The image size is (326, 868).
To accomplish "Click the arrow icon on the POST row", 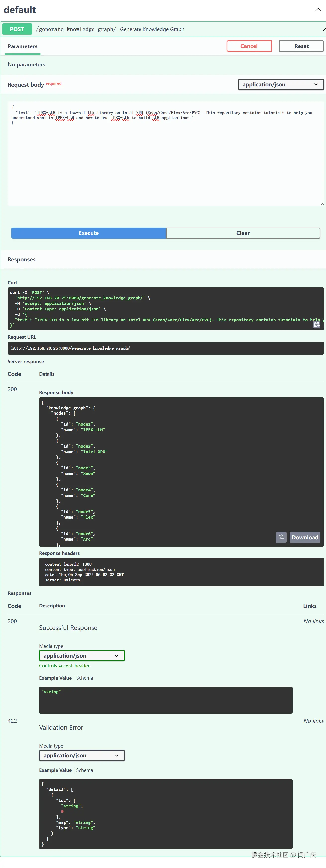I will [x=324, y=29].
